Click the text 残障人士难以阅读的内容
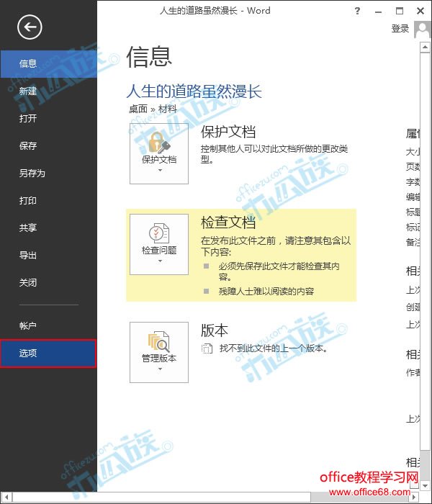The width and height of the screenshot is (432, 504). 266,291
